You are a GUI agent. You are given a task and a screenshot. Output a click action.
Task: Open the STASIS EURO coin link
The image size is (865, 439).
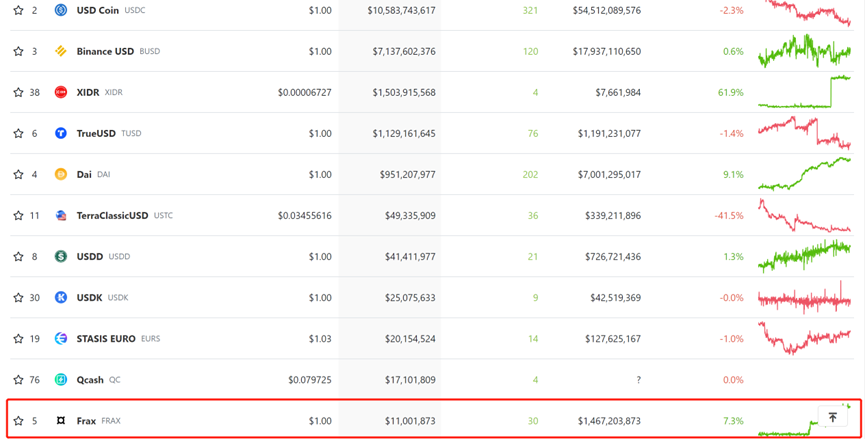(106, 339)
